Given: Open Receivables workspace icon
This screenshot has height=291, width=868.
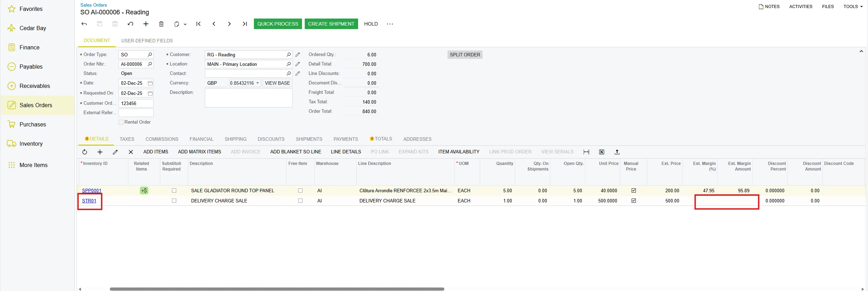Looking at the screenshot, I should coord(12,86).
